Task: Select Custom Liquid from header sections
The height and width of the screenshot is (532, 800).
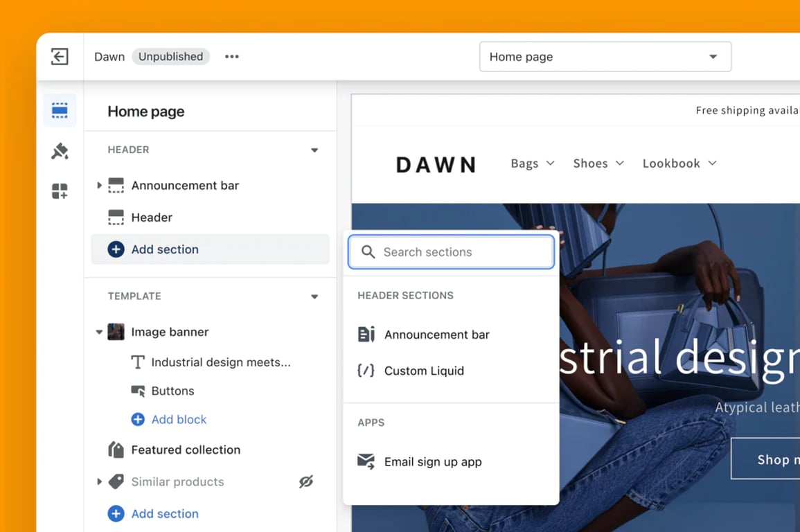Action: (x=451, y=371)
